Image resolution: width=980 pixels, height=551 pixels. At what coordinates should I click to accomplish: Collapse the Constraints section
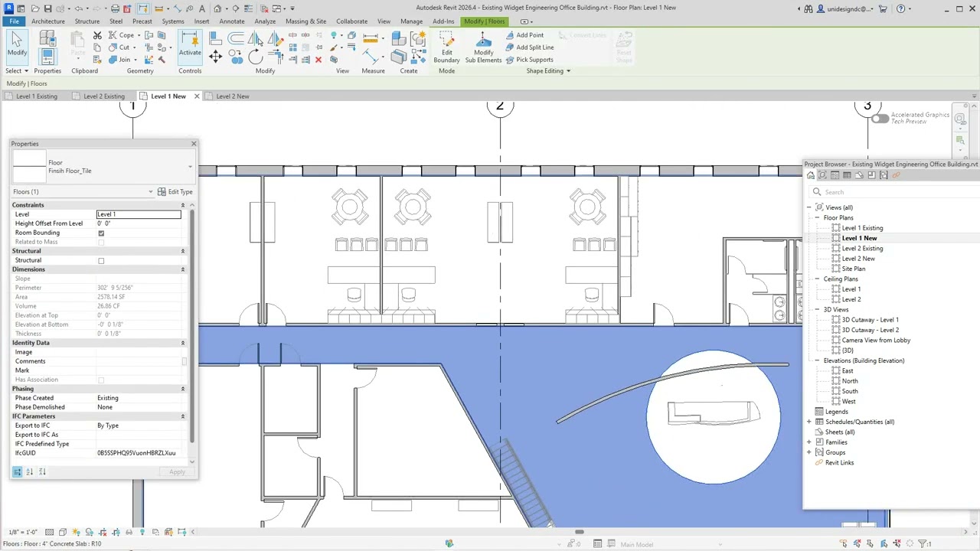pyautogui.click(x=182, y=205)
